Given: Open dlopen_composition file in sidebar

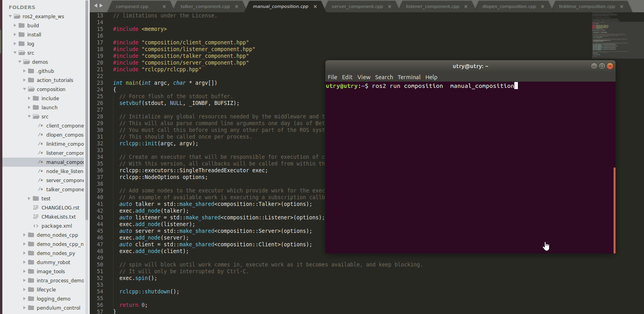Looking at the screenshot, I should point(65,135).
